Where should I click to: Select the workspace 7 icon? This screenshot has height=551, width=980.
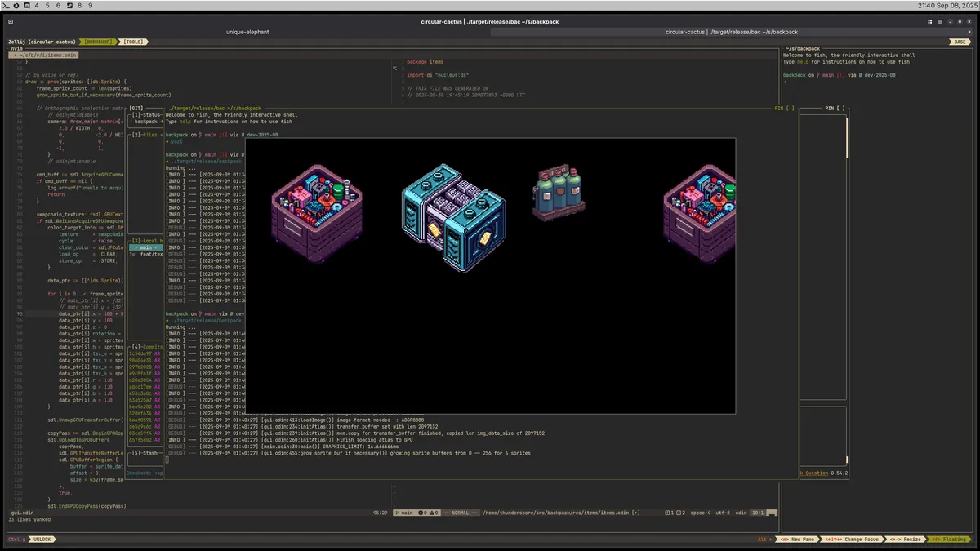[x=69, y=5]
